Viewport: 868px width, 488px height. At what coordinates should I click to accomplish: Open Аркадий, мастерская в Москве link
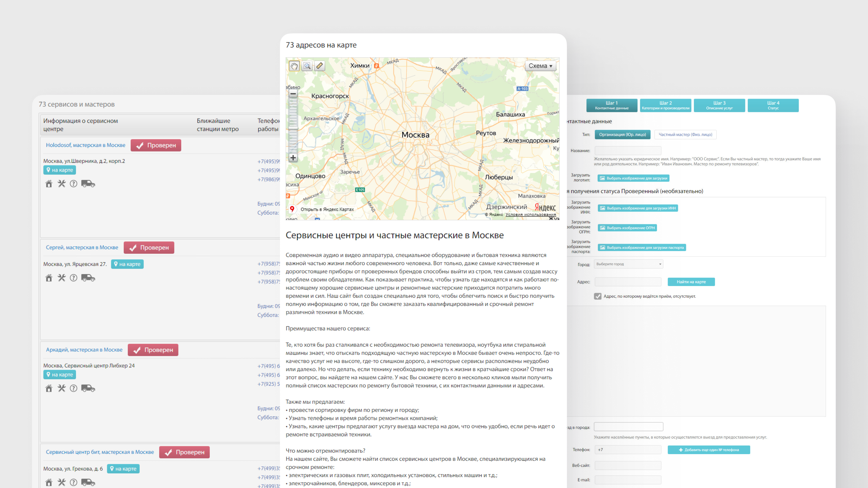(84, 350)
